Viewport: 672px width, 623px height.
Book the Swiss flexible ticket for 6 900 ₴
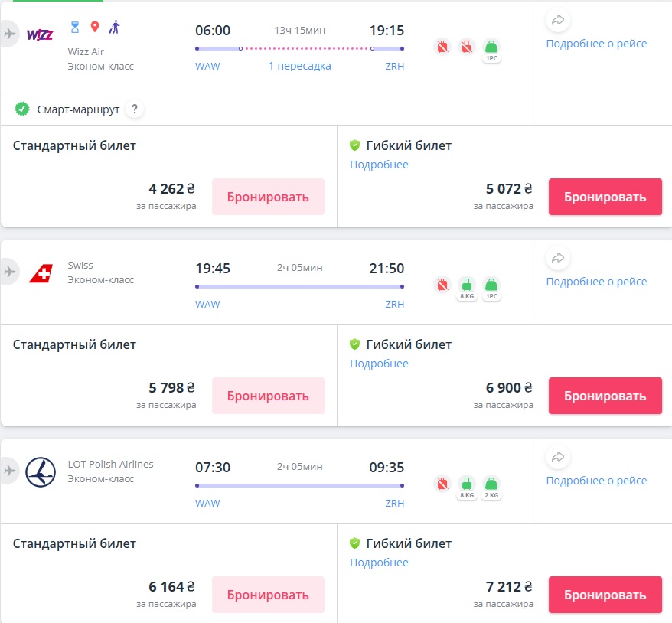[x=605, y=396]
